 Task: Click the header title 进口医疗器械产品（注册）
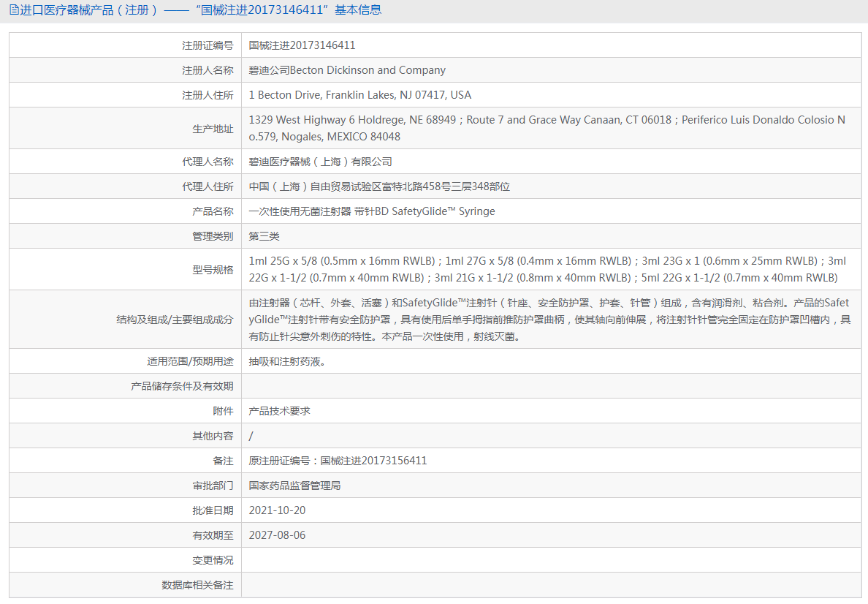(x=89, y=10)
